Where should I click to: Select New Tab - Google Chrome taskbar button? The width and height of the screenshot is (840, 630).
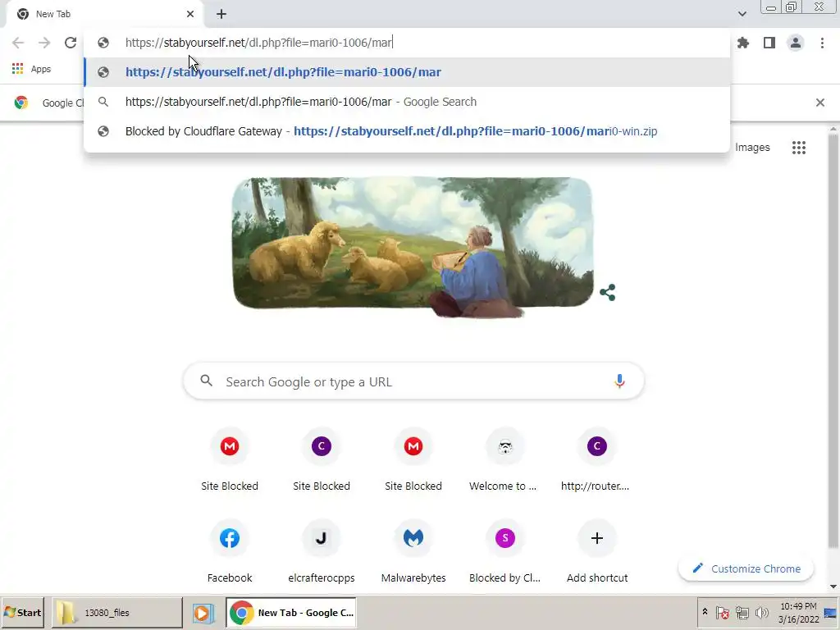[x=291, y=613]
